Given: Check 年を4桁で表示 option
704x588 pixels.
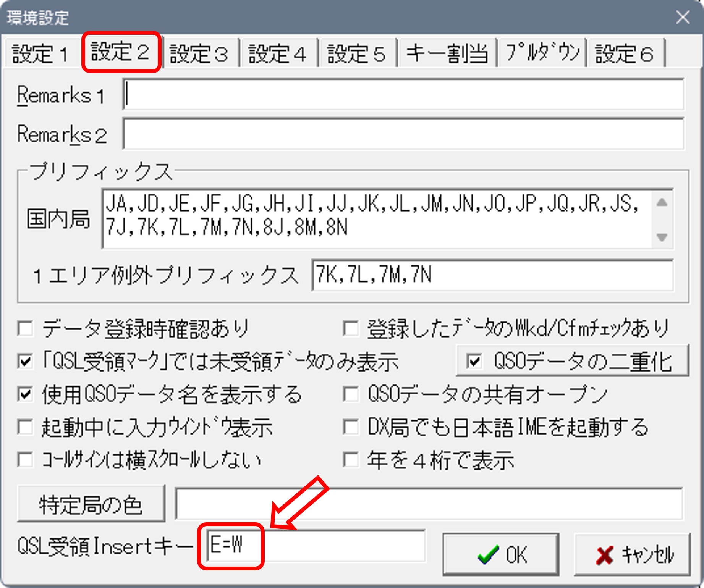Looking at the screenshot, I should [x=351, y=460].
